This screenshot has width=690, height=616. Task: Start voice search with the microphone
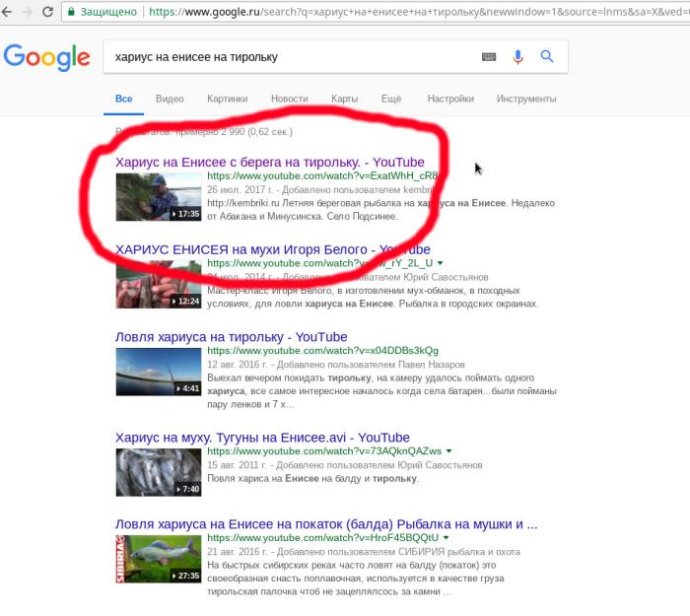(x=517, y=57)
